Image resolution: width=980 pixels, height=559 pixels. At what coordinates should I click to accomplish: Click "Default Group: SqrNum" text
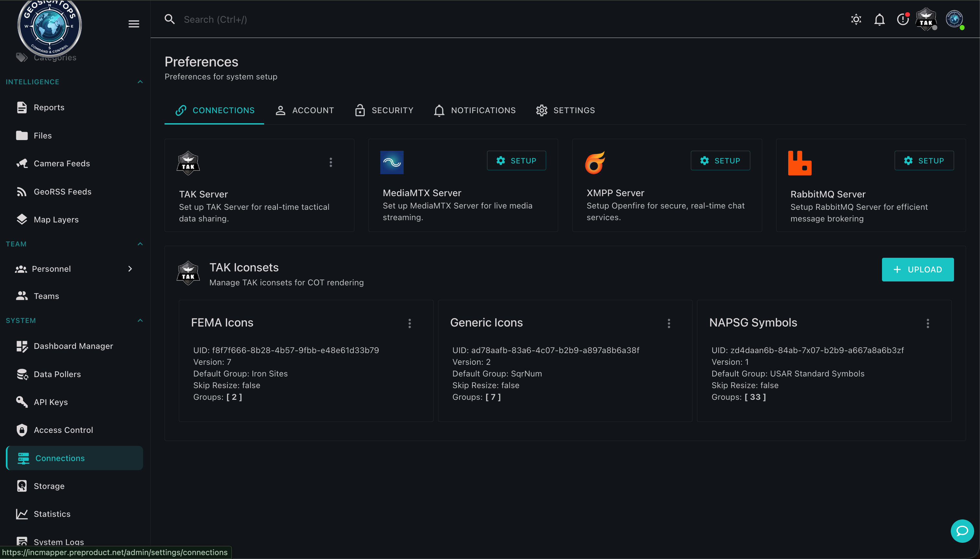[497, 374]
